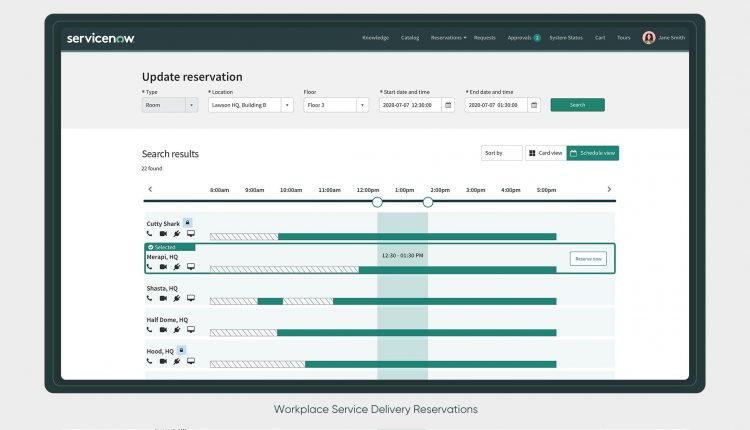Image resolution: width=750 pixels, height=430 pixels.
Task: Open the Knowledge menu item
Action: (x=375, y=38)
